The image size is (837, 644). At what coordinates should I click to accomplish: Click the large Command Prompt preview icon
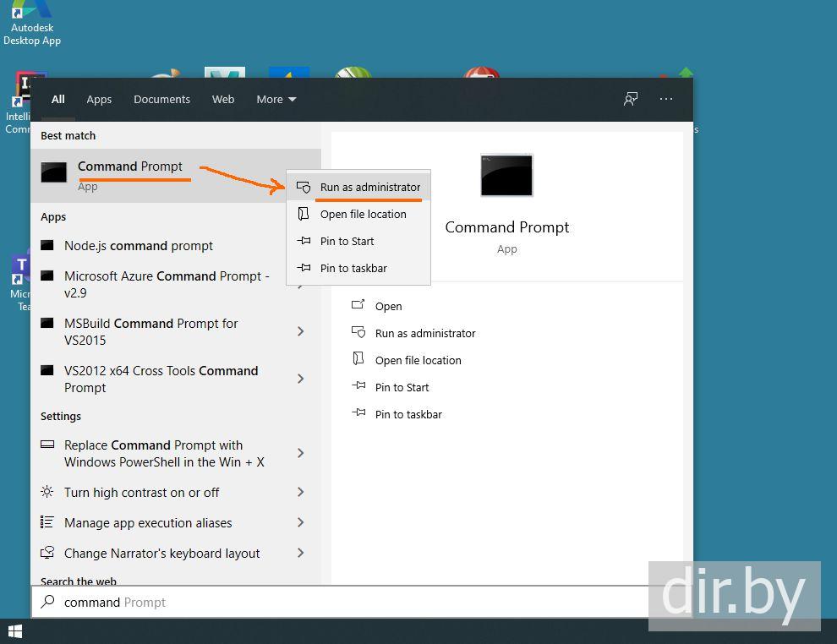(506, 175)
